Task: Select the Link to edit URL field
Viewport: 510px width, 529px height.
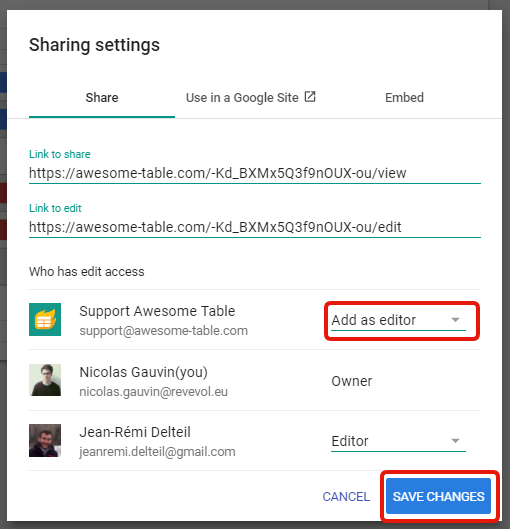Action: tap(255, 227)
